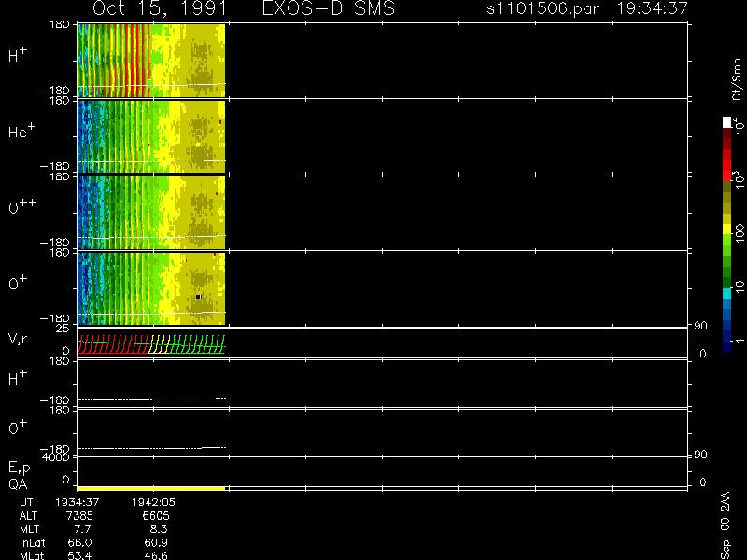Click the "25" tick label on the V,r axis

pos(63,329)
